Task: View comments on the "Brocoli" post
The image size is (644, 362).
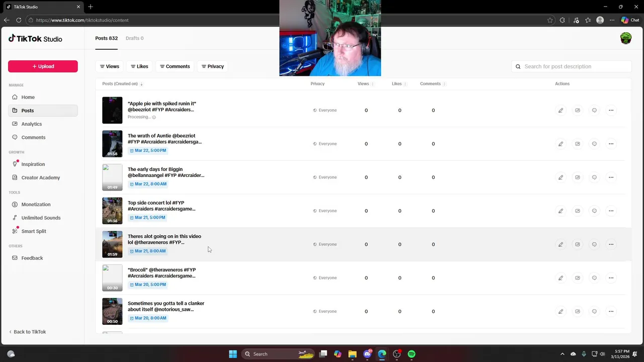Action: [x=594, y=278]
